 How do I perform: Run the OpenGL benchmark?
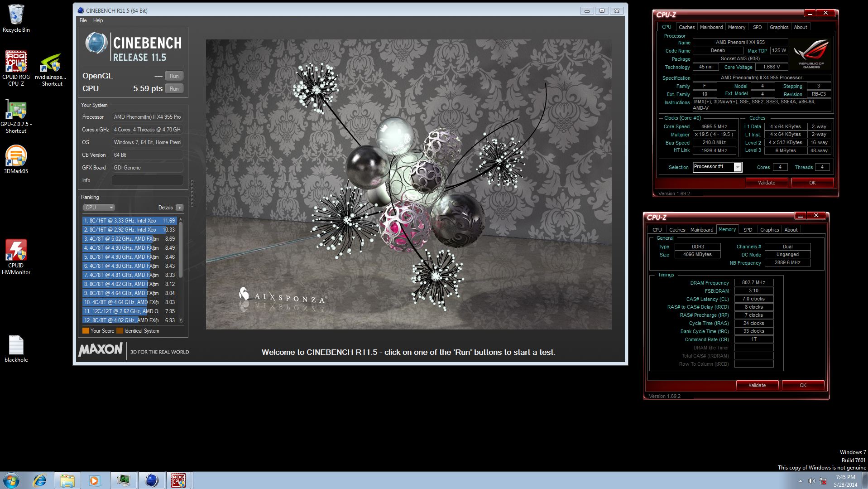174,76
